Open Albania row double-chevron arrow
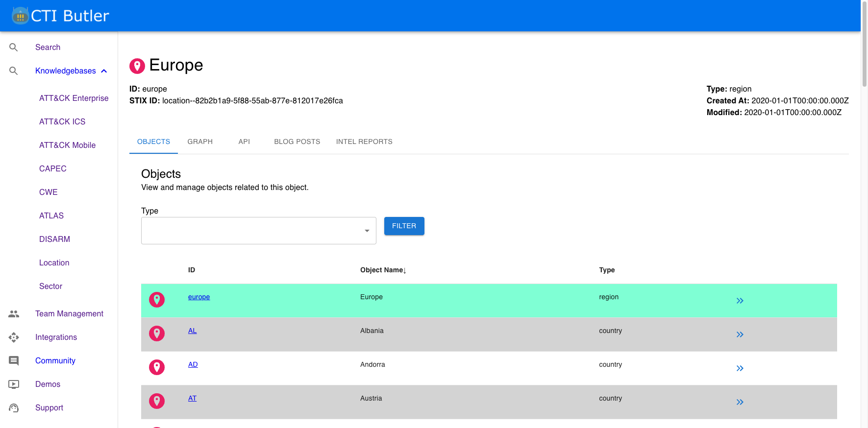 [740, 334]
